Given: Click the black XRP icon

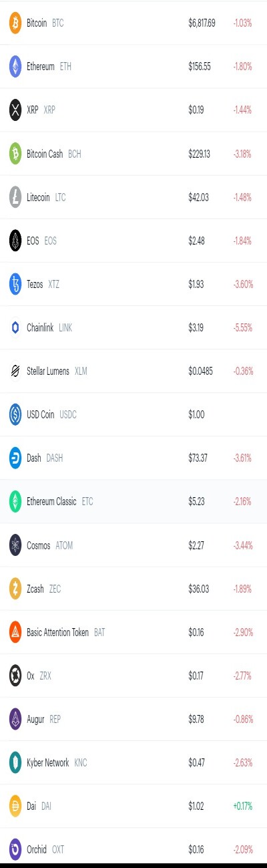Looking at the screenshot, I should pos(15,110).
